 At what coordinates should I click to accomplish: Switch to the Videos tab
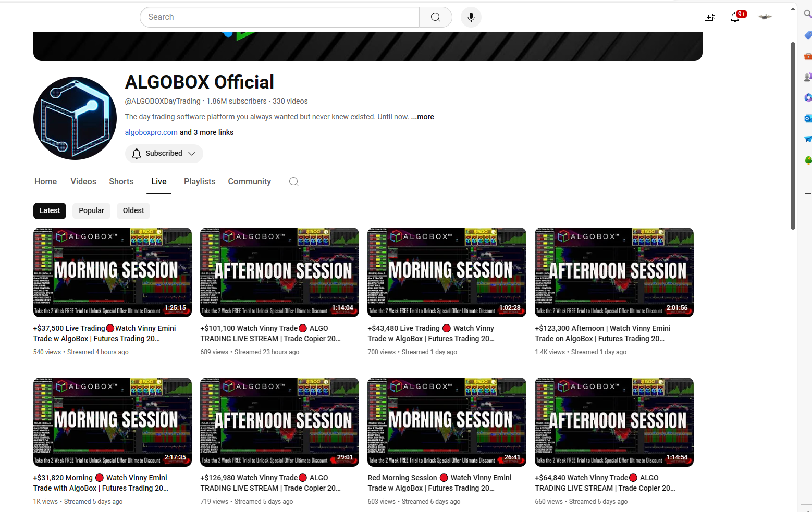point(83,181)
